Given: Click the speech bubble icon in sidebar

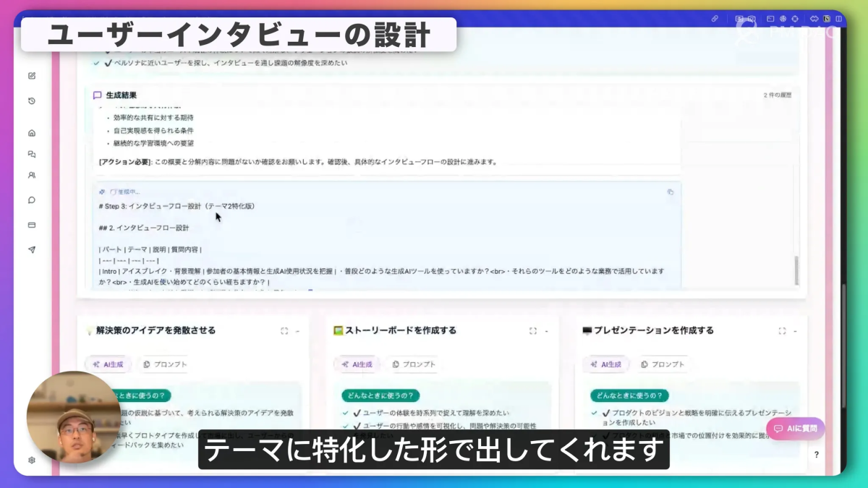Looking at the screenshot, I should (x=32, y=200).
